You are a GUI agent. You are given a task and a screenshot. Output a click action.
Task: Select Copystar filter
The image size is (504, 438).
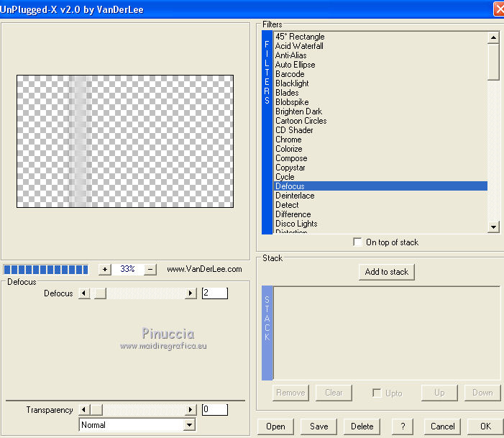(x=380, y=168)
